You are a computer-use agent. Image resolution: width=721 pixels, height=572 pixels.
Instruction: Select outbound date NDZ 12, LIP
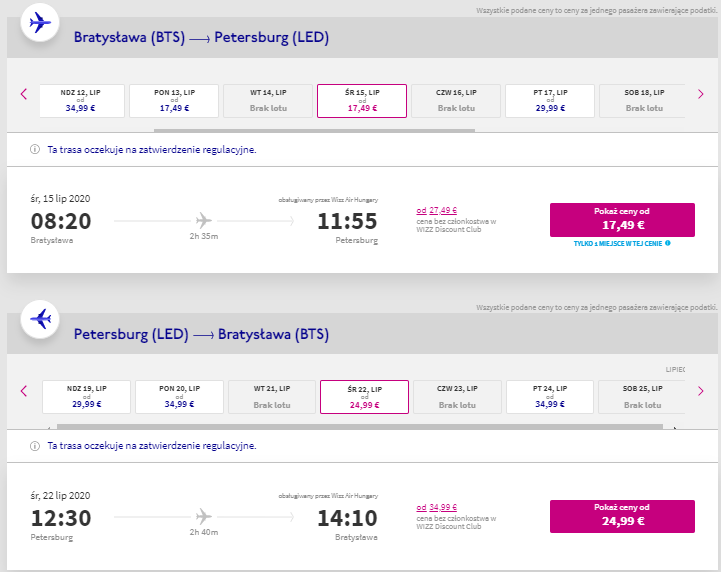coord(81,101)
